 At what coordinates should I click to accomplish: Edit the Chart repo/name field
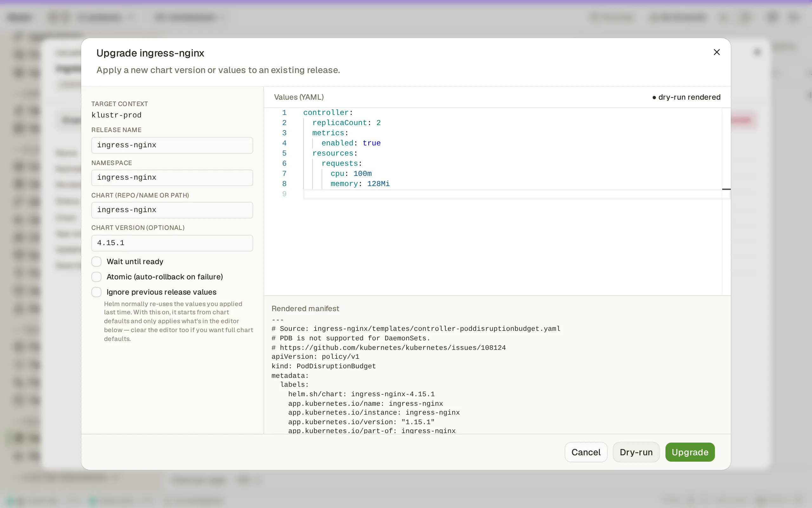pos(172,210)
